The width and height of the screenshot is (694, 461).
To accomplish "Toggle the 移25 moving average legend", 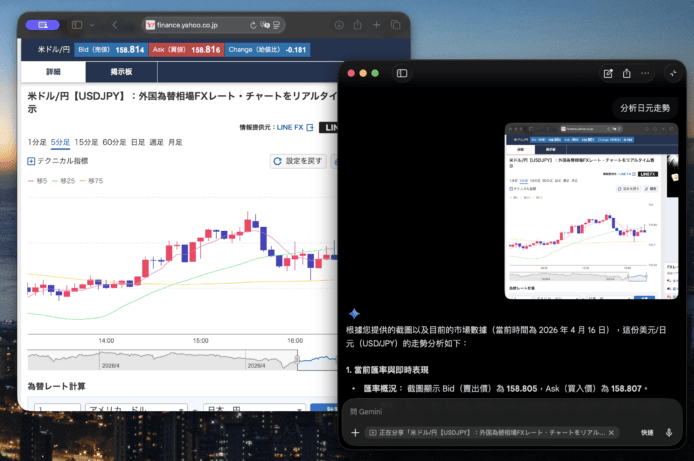I will [64, 181].
